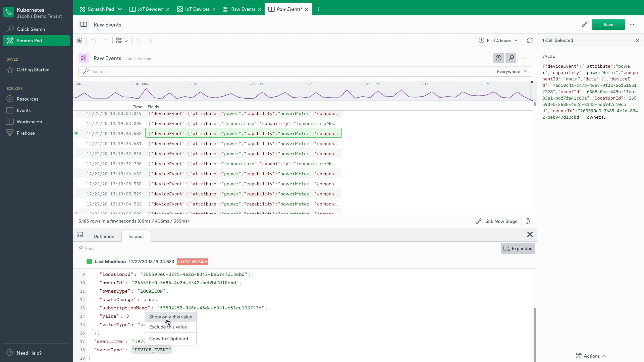The height and width of the screenshot is (362, 644).
Task: Toggle search bar magnifier button
Action: coord(511,58)
